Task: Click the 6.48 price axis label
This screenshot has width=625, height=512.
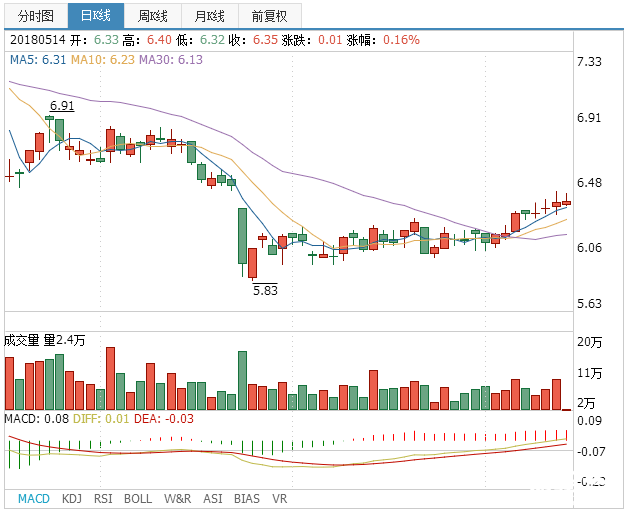Action: (x=589, y=183)
